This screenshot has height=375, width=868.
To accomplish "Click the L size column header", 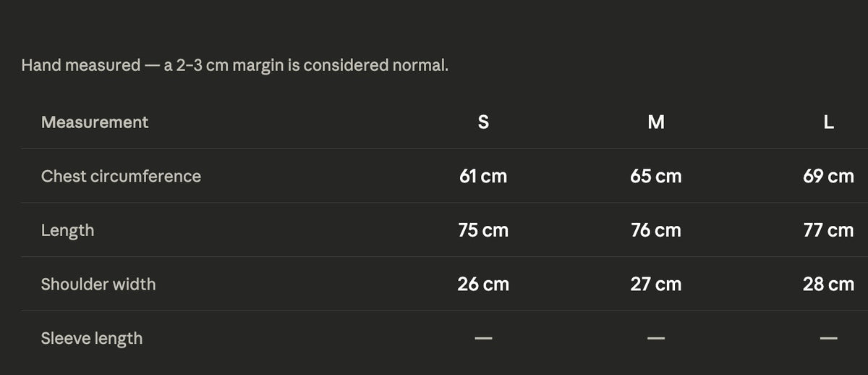I will coord(829,122).
